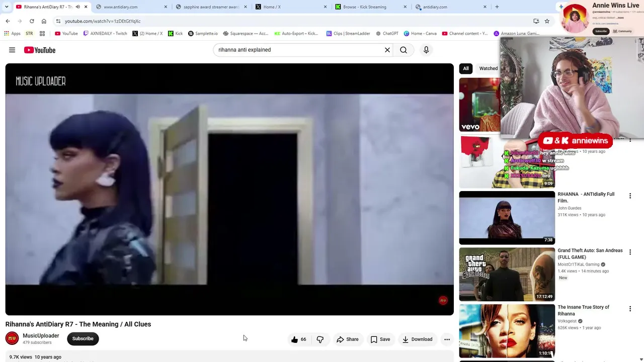Go to YouTube home via the logo

click(40, 50)
